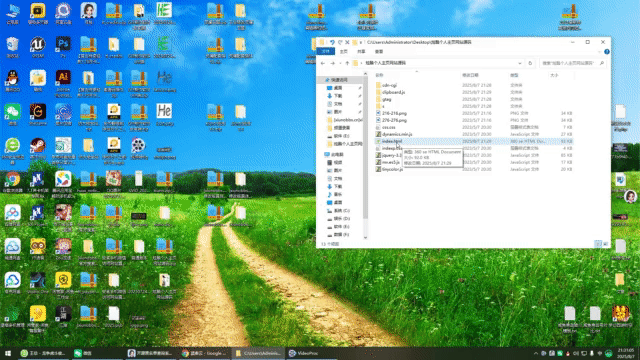The height and width of the screenshot is (360, 640).
Task: Select Quick access in navigation pane
Action: click(x=339, y=80)
